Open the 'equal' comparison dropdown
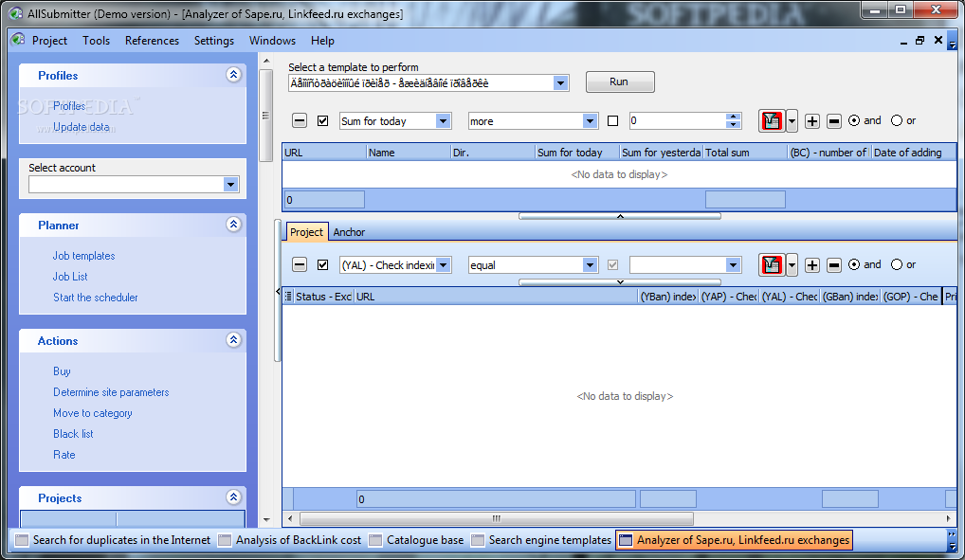This screenshot has height=560, width=965. tap(590, 265)
